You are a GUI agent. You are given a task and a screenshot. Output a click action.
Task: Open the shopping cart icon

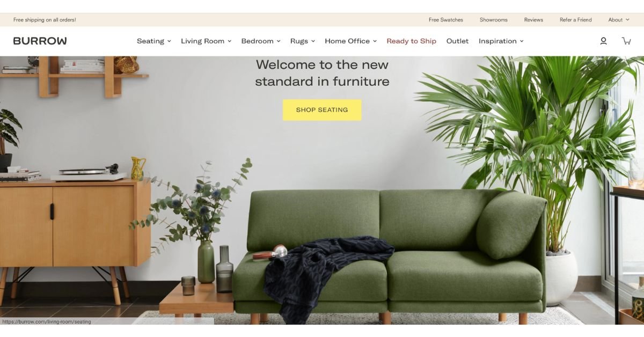point(626,41)
